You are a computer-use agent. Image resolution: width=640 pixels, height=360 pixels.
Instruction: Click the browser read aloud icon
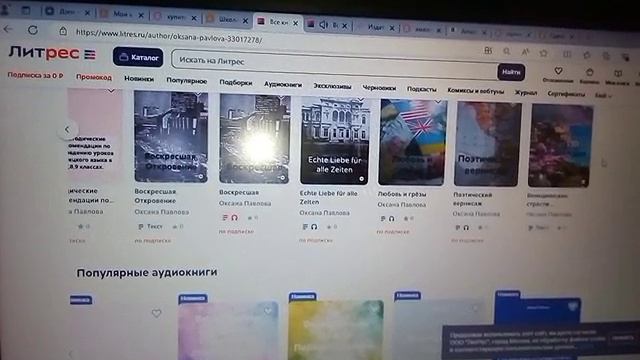[x=525, y=52]
